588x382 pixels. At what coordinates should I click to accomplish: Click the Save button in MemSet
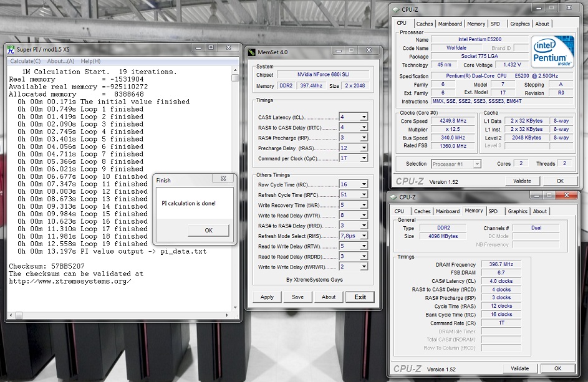[298, 297]
